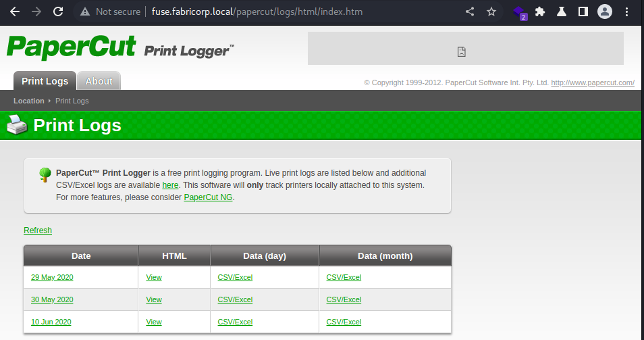The height and width of the screenshot is (340, 644).
Task: View HTML log for 10 Jun 2020
Action: (154, 322)
